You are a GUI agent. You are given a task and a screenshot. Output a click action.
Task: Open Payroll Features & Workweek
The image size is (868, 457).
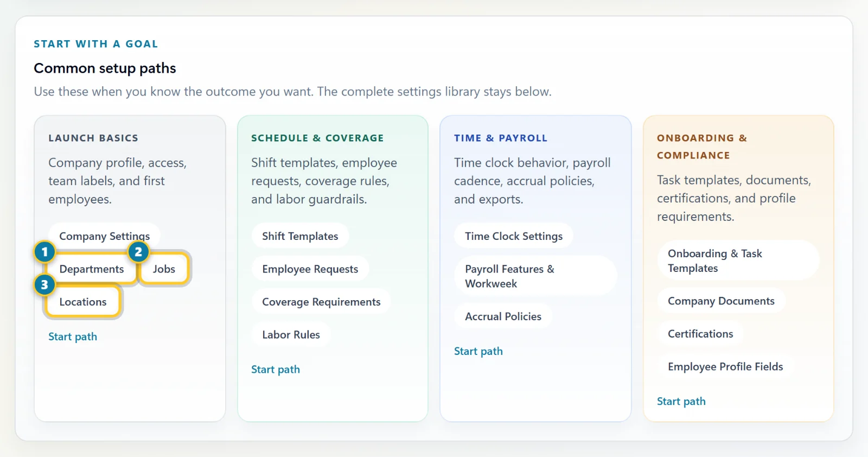(535, 276)
